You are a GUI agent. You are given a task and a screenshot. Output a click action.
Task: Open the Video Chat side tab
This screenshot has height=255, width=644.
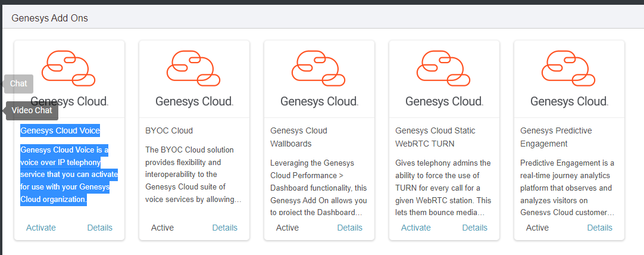(x=32, y=111)
